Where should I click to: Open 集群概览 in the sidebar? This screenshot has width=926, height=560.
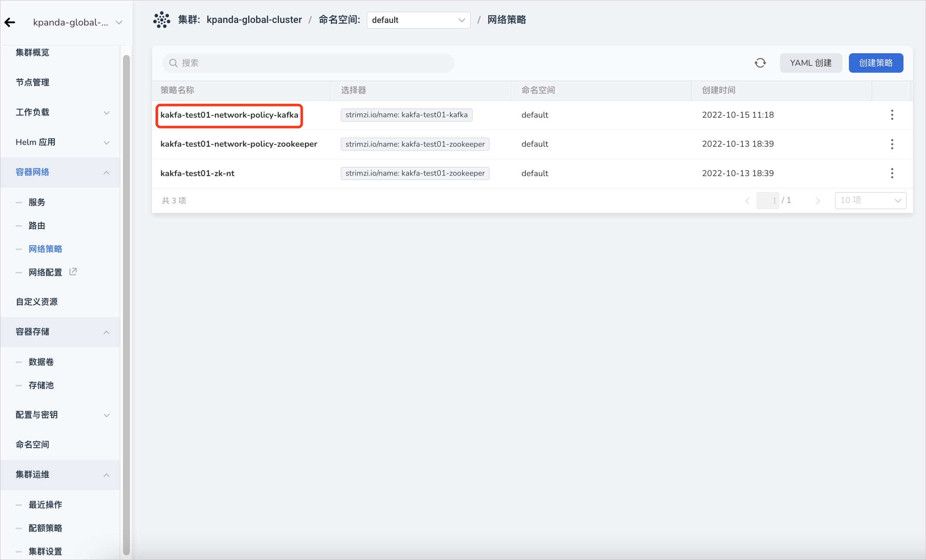pyautogui.click(x=32, y=52)
